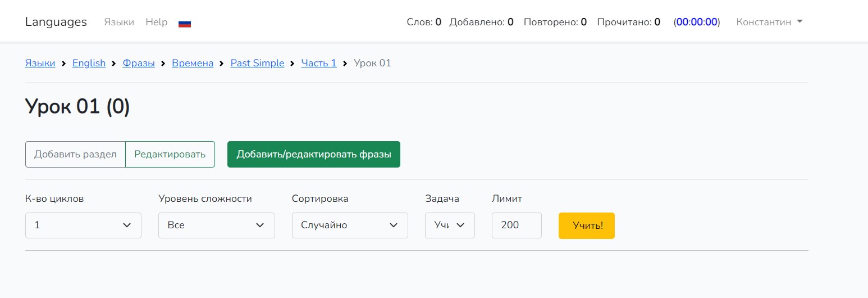This screenshot has height=298, width=868.
Task: Click the green Добавить/редактировать фразы button
Action: tap(313, 154)
